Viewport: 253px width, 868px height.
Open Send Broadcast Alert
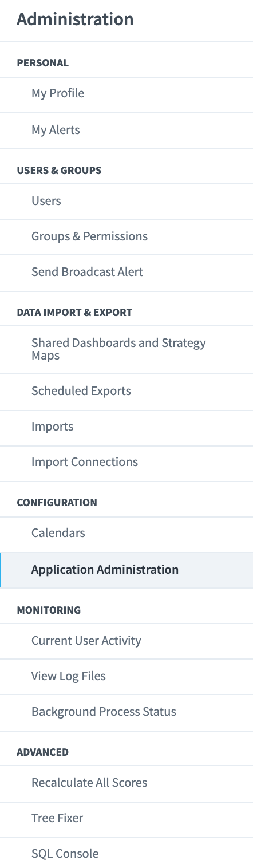[x=126, y=272]
